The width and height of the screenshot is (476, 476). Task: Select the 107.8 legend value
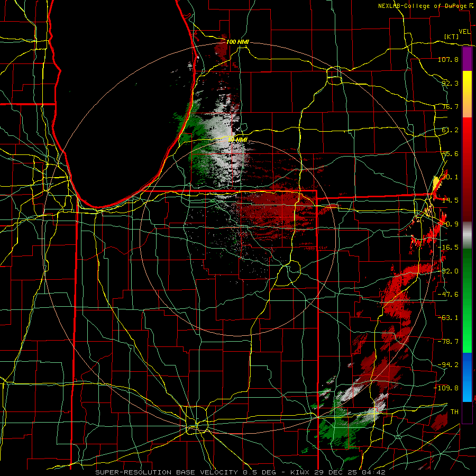click(448, 59)
